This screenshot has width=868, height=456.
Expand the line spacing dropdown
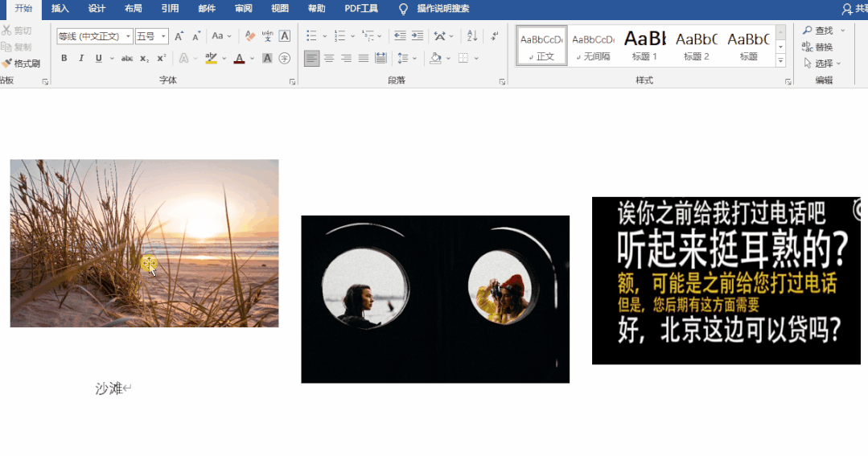coord(414,59)
